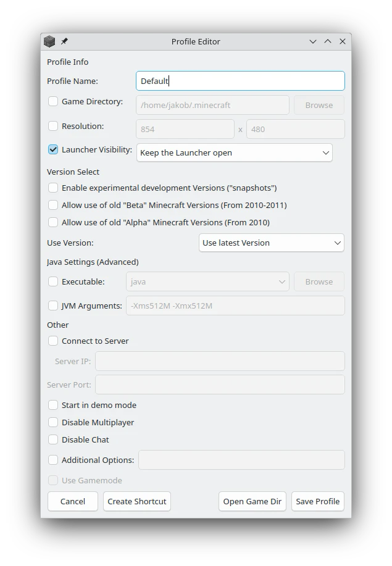Screen dimensions: 392x566
Task: Focus the Profile Name text field
Action: [240, 81]
